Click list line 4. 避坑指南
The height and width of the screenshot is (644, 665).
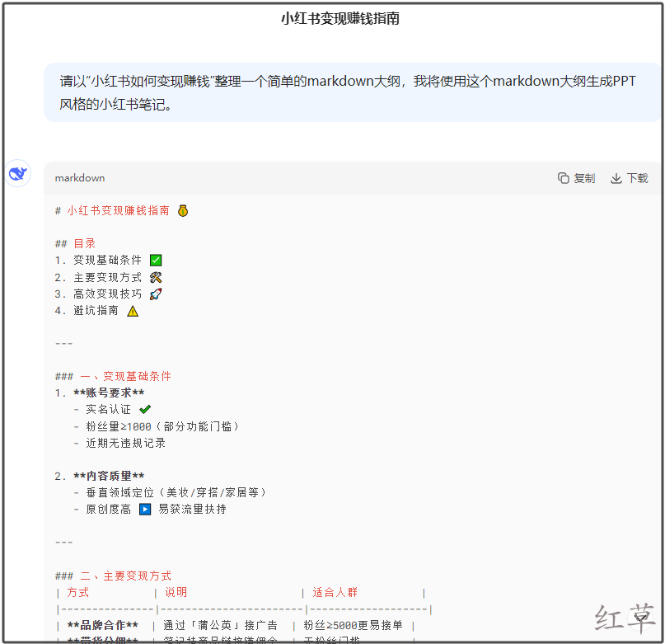tap(87, 310)
